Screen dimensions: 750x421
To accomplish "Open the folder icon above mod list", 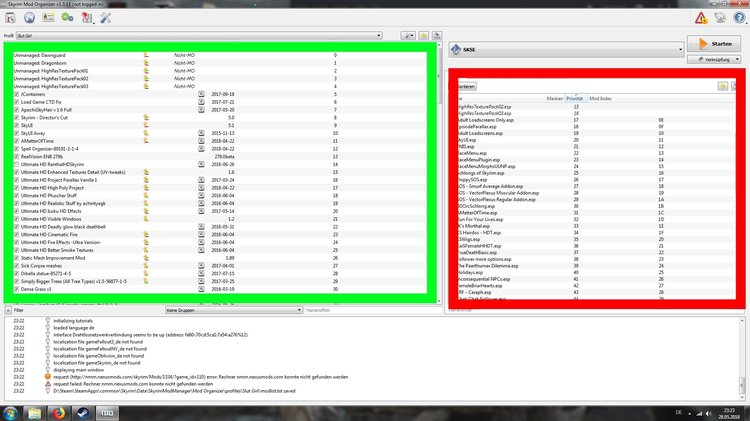I will tap(423, 35).
